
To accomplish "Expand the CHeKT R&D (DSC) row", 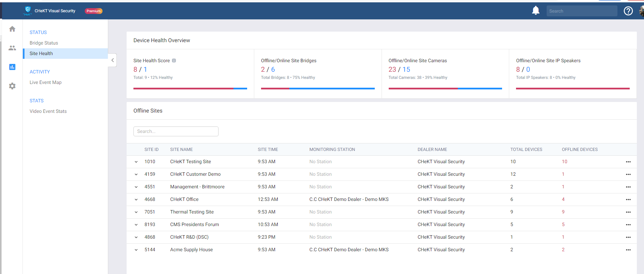I will pos(136,237).
